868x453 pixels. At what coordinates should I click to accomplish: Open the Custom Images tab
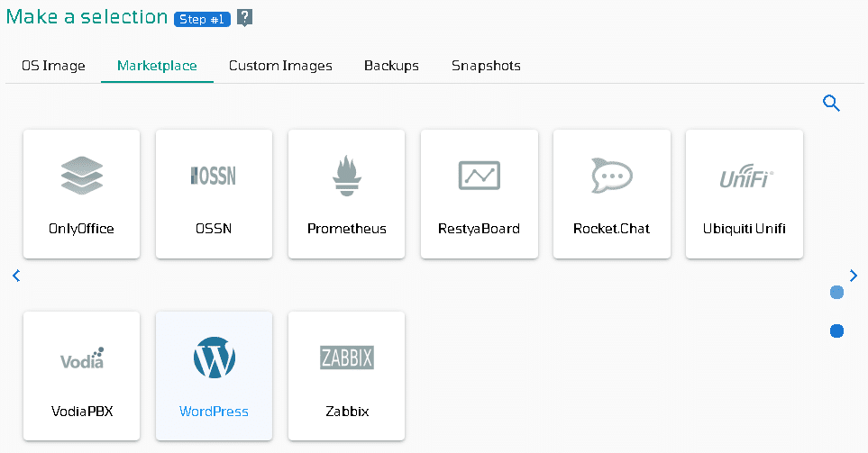(x=280, y=66)
